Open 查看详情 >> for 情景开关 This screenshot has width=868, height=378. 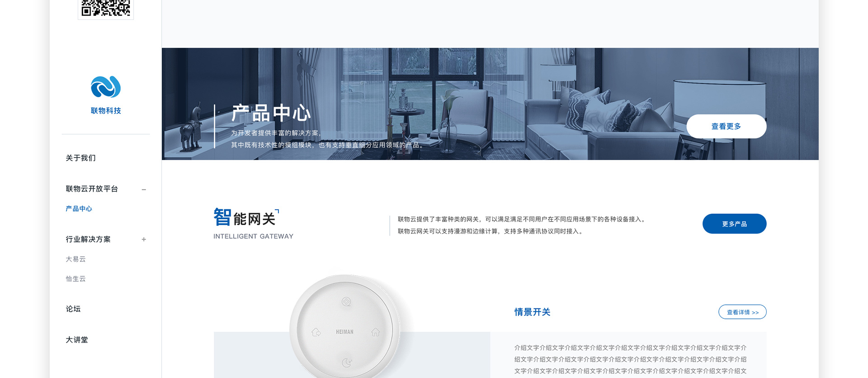click(x=742, y=312)
